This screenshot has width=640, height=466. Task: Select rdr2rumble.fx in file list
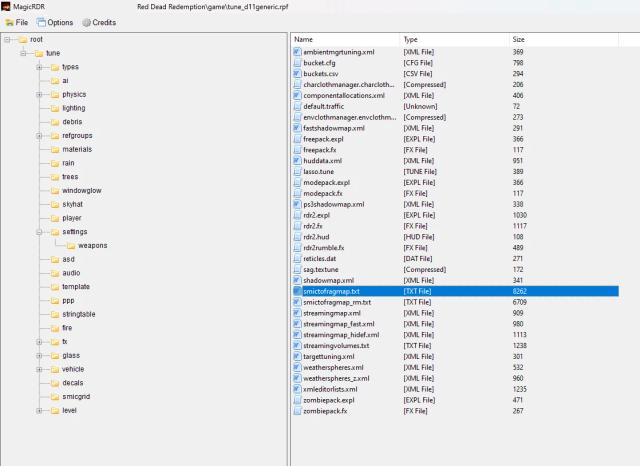324,248
